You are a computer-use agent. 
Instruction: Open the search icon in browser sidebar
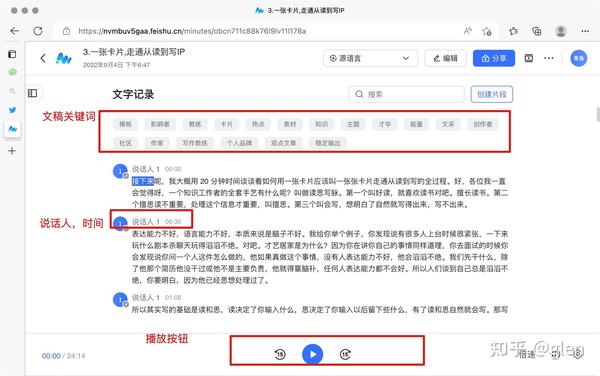click(13, 91)
